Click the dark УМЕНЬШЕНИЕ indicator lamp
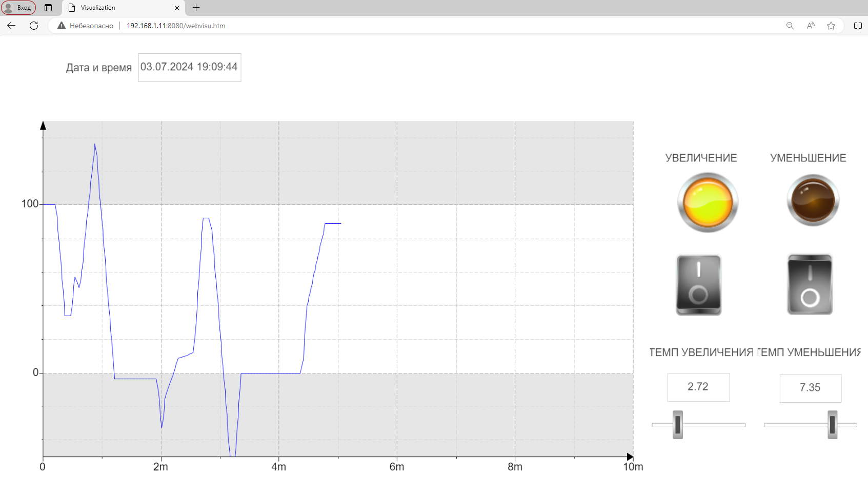The width and height of the screenshot is (868, 479). click(x=813, y=200)
